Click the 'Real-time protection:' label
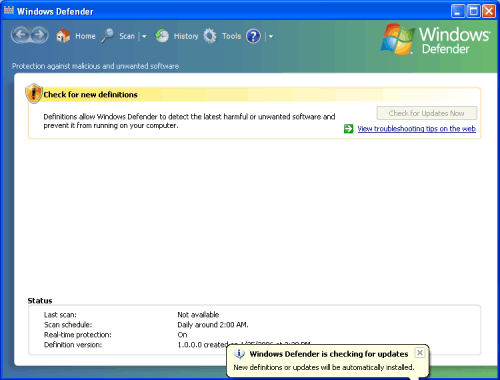500x380 pixels. tap(78, 335)
